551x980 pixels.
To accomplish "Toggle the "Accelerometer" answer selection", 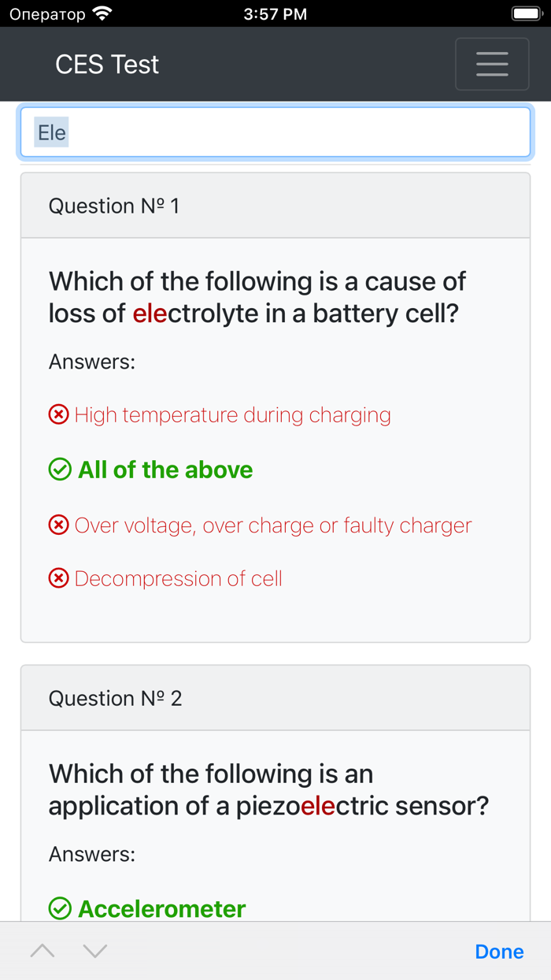I will click(x=161, y=908).
